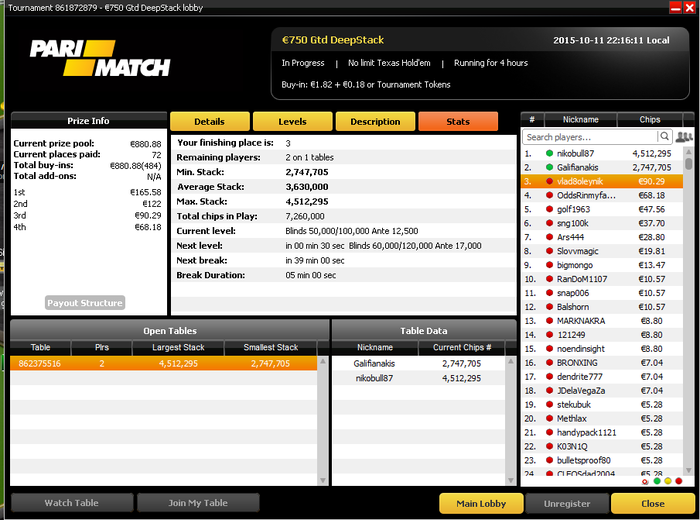Click the Parimatch logo
Image resolution: width=700 pixels, height=520 pixels.
point(100,58)
